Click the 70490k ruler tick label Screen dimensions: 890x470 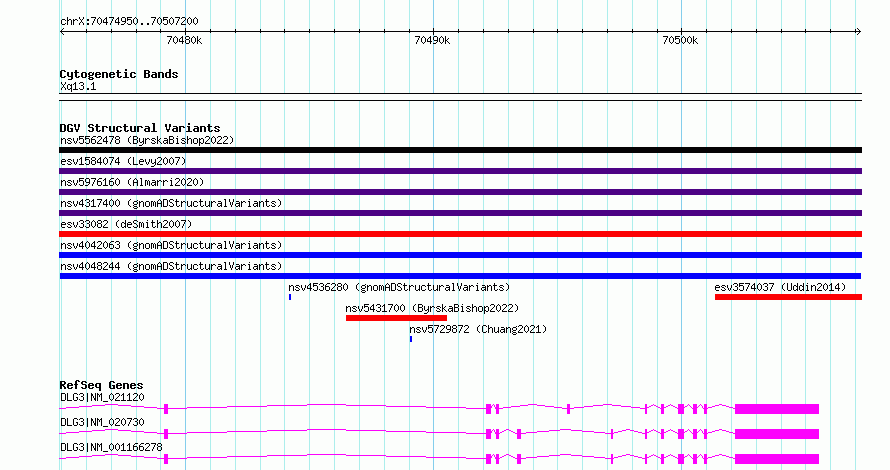432,40
